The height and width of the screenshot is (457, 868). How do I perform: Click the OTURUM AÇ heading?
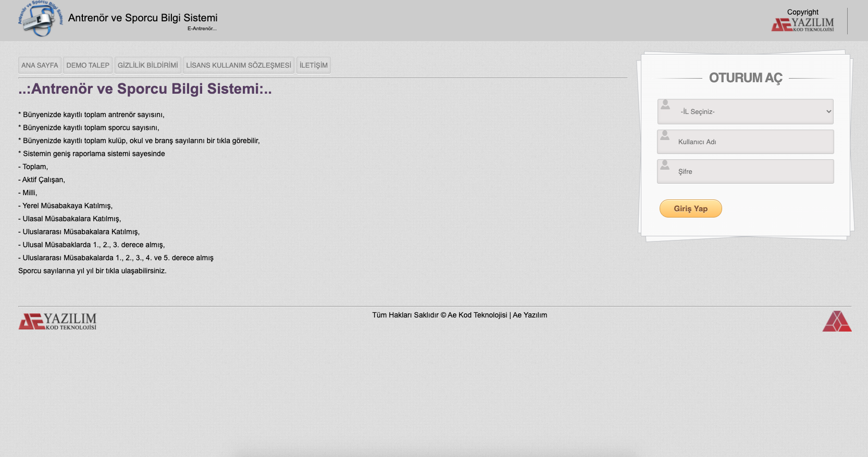[x=746, y=78]
